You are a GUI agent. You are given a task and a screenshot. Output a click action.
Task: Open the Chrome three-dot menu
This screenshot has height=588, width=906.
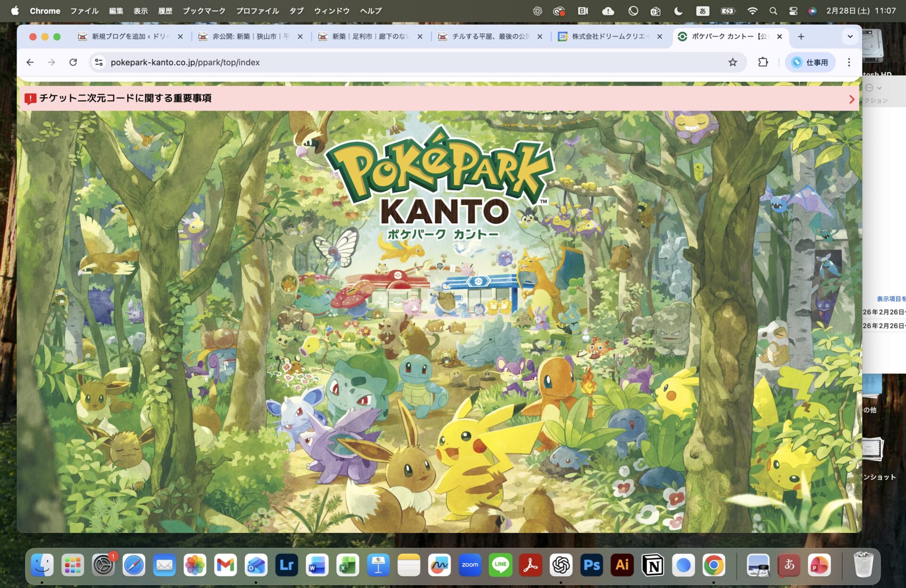[849, 62]
